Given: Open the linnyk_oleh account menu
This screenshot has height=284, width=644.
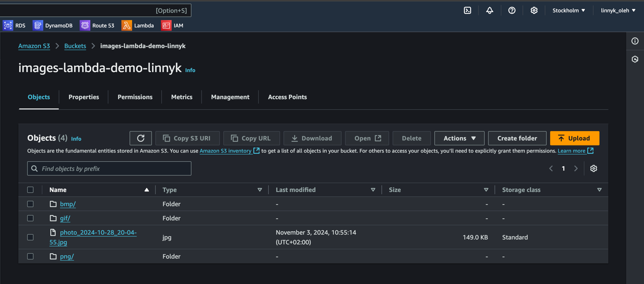Looking at the screenshot, I should [618, 10].
